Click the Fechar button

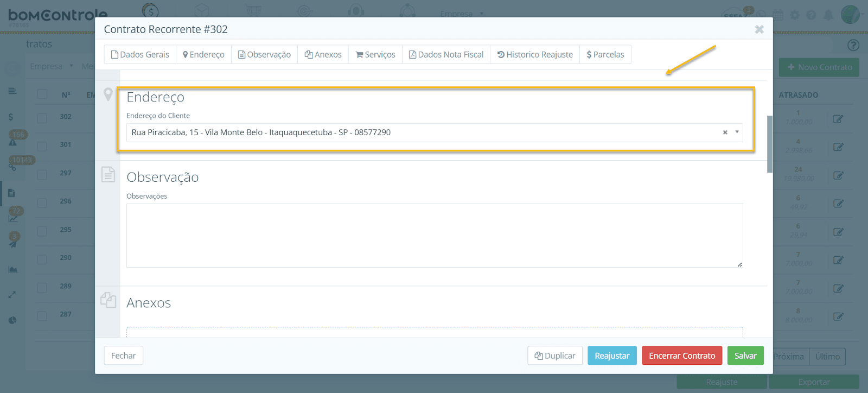click(x=124, y=356)
